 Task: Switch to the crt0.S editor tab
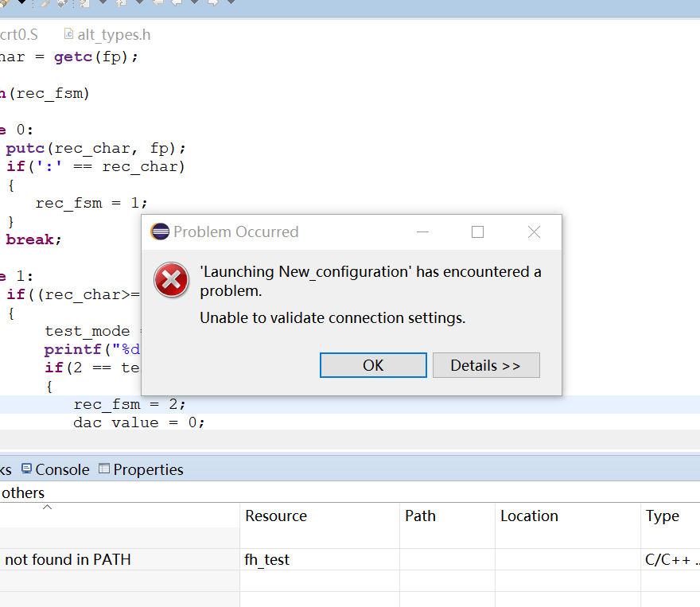coord(19,35)
